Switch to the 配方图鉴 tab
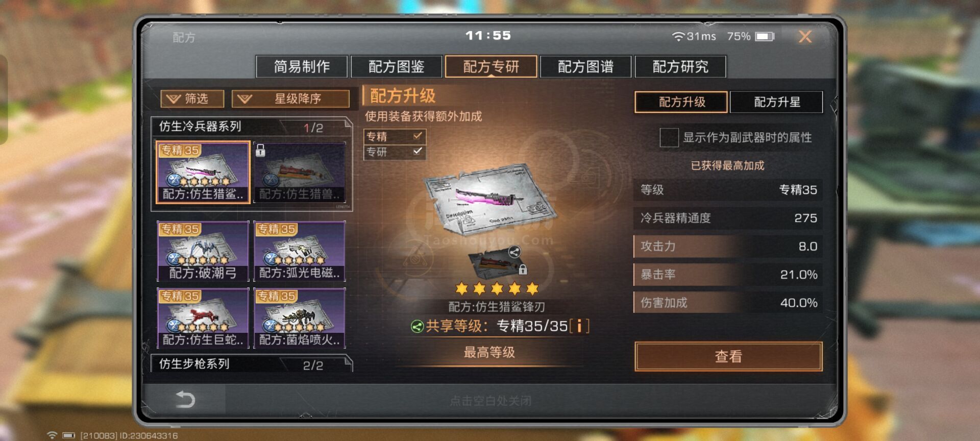Image resolution: width=980 pixels, height=441 pixels. 397,66
